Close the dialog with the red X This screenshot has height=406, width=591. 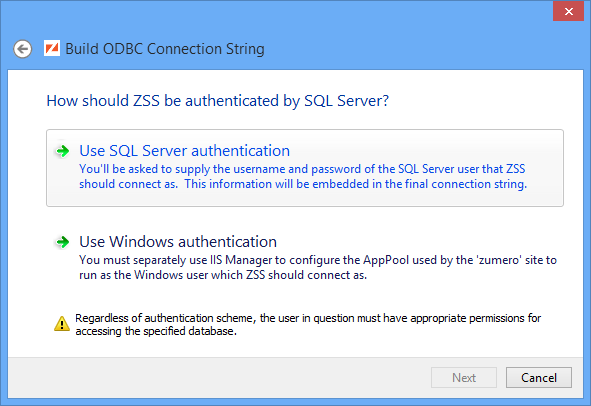pyautogui.click(x=568, y=11)
